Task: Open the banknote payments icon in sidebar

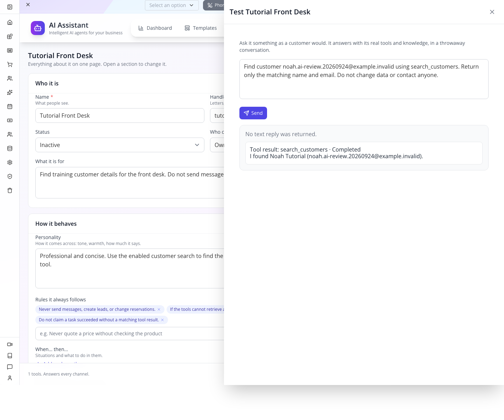Action: point(10,120)
